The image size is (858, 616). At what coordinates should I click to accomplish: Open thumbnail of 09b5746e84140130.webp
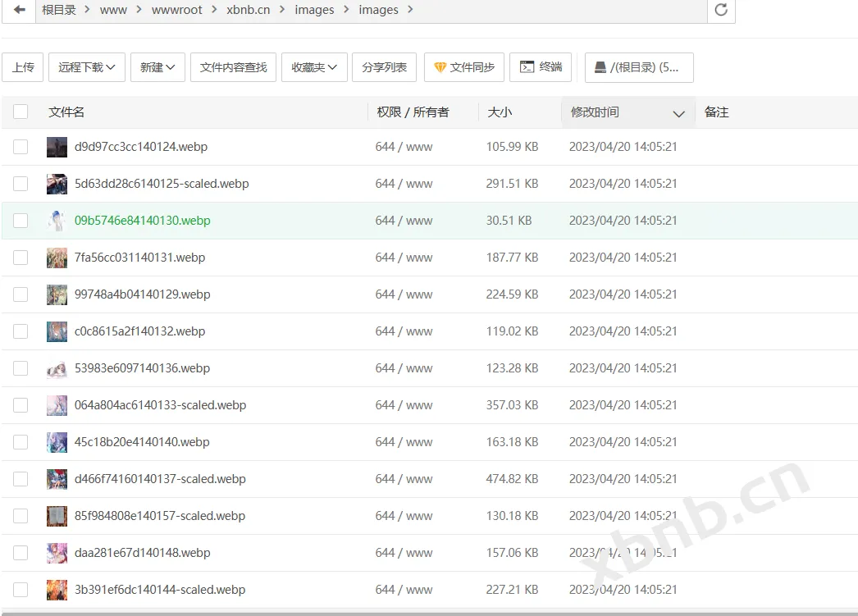(x=57, y=221)
